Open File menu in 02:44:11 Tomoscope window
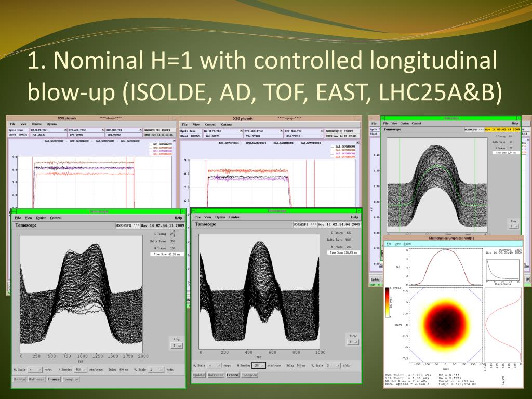The height and width of the screenshot is (399, 532). point(18,218)
